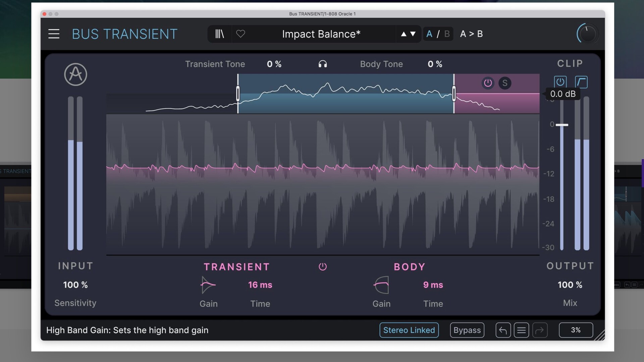
Task: Click the Body Gain curve icon
Action: (x=381, y=285)
